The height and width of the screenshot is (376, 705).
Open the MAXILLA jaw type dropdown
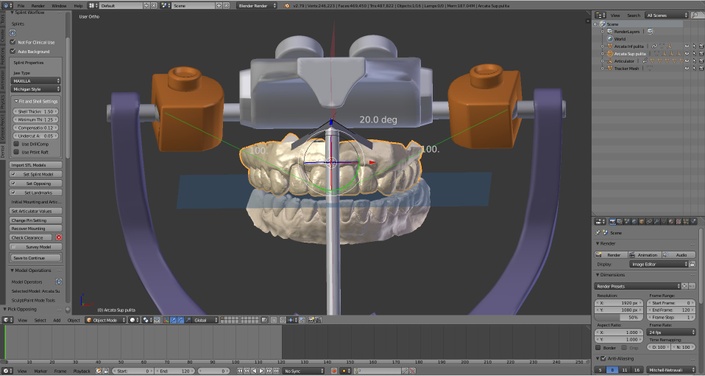click(x=36, y=81)
